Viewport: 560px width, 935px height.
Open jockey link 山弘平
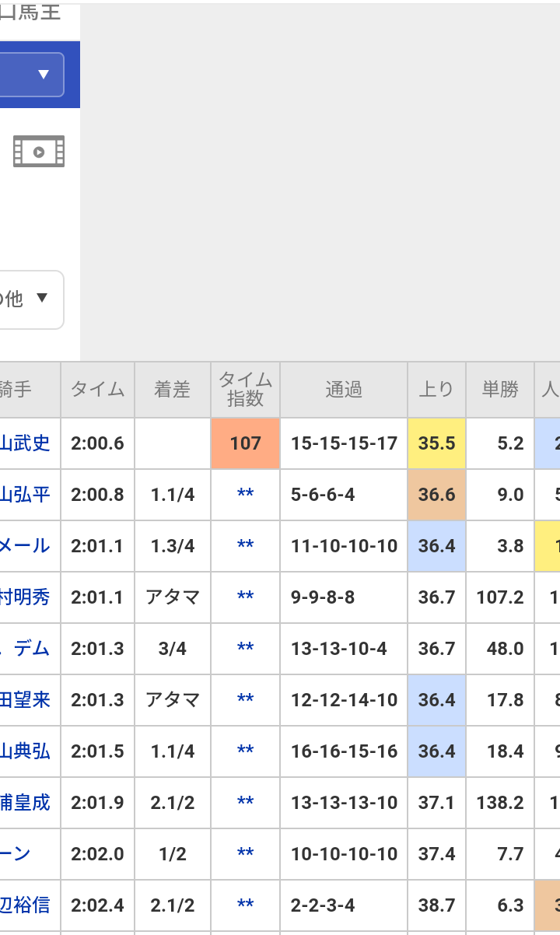pyautogui.click(x=25, y=495)
